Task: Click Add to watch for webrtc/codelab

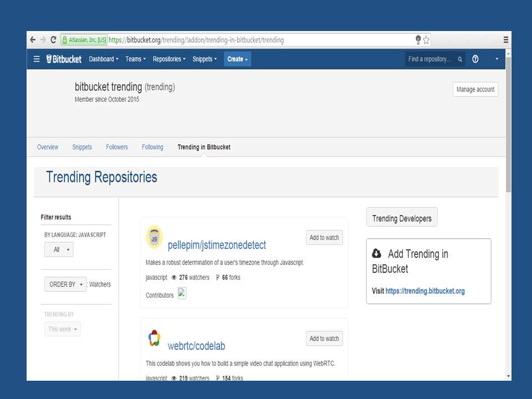Action: [x=324, y=338]
